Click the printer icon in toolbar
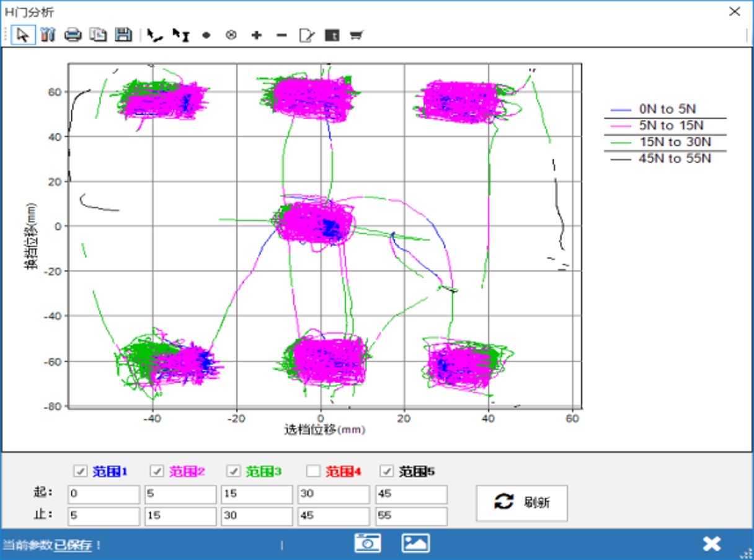The height and width of the screenshot is (560, 754). pos(73,35)
